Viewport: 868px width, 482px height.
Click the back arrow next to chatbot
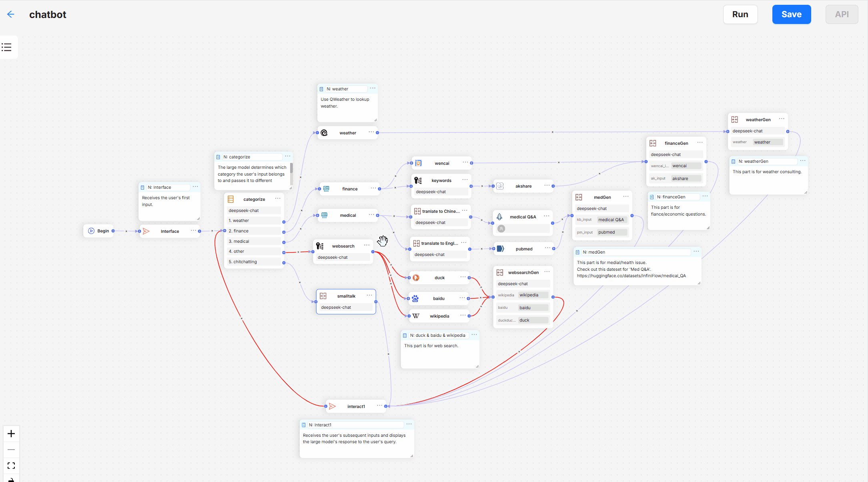(x=11, y=14)
